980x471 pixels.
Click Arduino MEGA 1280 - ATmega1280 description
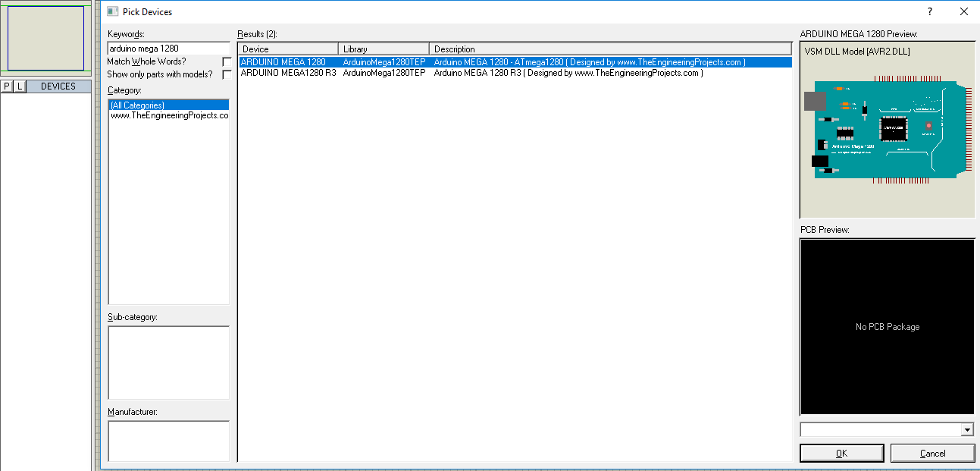tap(590, 62)
